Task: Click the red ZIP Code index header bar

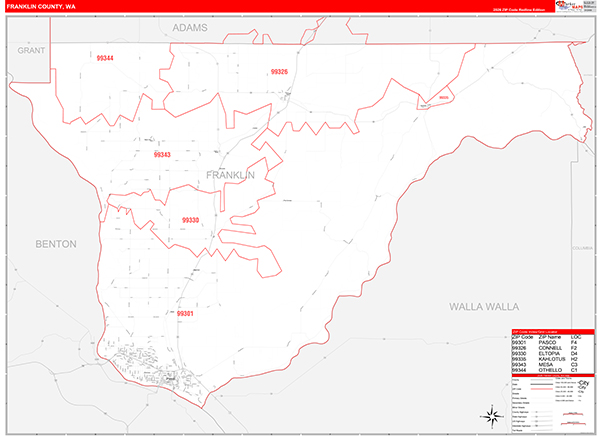Action: [x=553, y=331]
